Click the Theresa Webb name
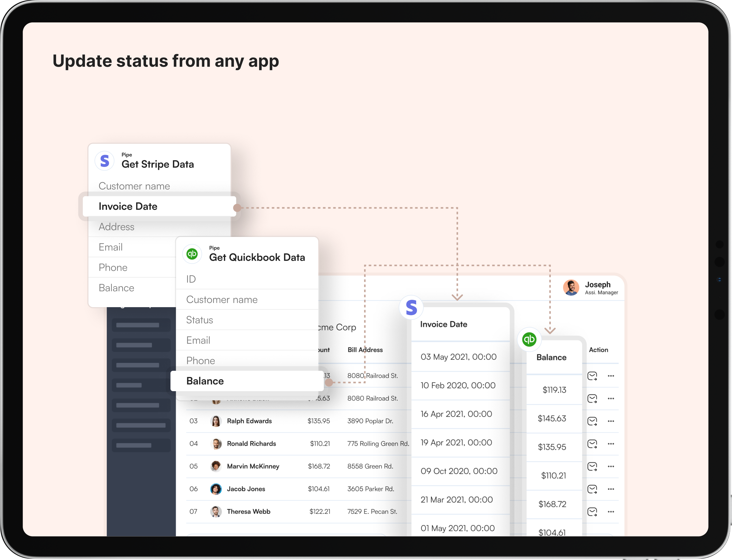 tap(249, 512)
